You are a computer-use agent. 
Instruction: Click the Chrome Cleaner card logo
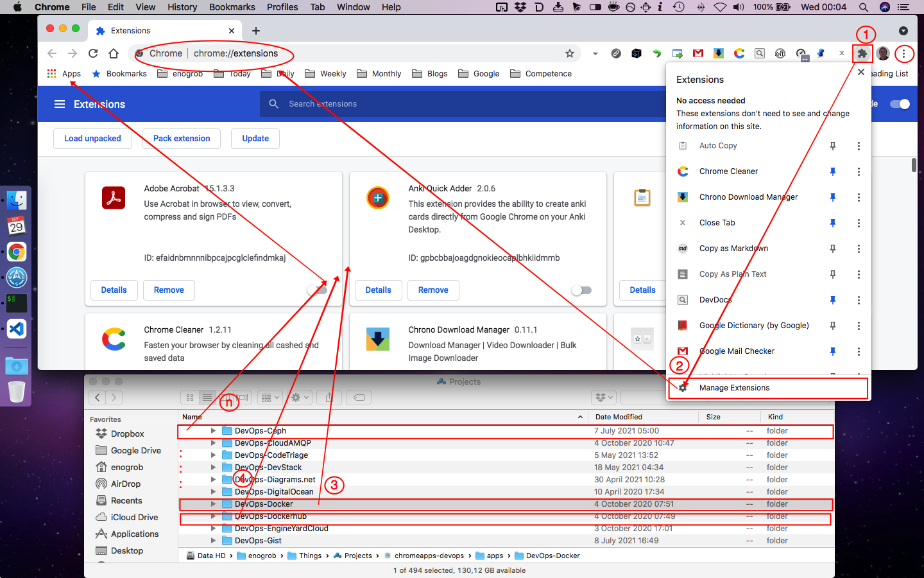[114, 338]
